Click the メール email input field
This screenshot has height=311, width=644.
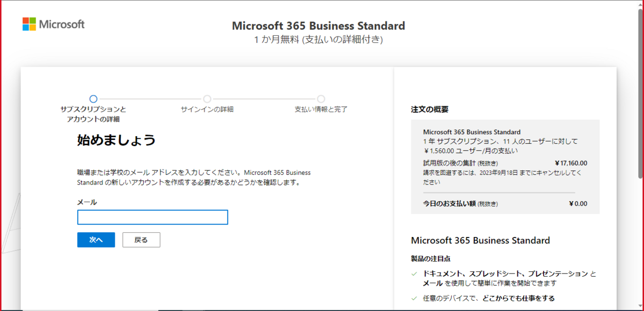click(x=153, y=217)
